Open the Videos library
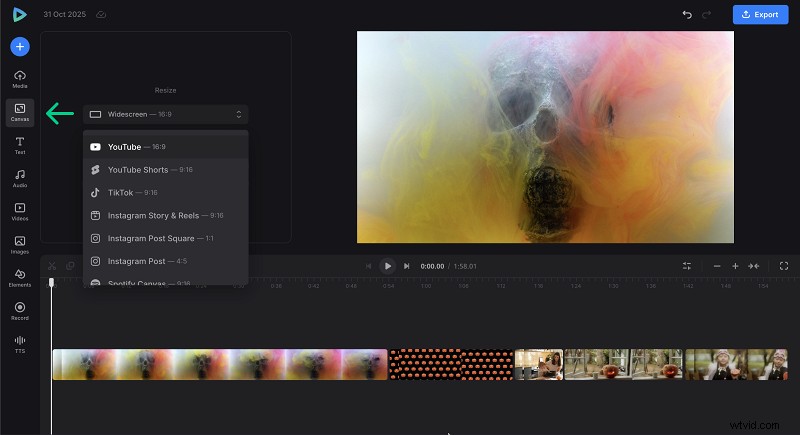 20,211
